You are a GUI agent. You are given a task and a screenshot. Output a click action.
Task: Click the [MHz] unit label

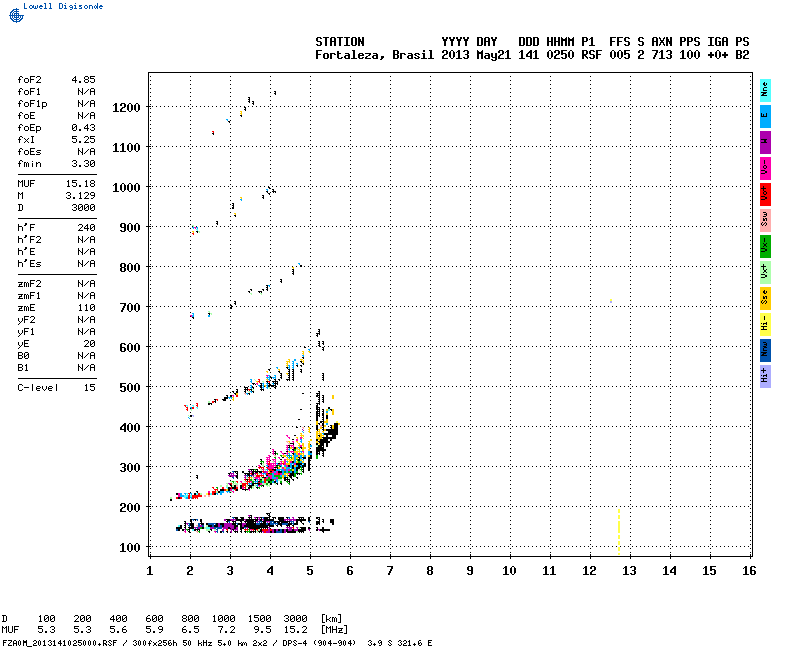334,630
